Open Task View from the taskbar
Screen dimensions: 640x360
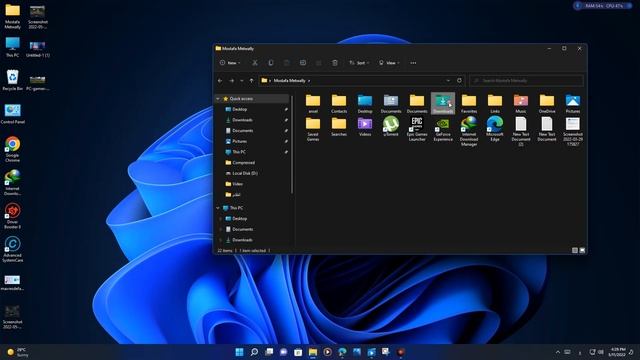click(x=269, y=352)
